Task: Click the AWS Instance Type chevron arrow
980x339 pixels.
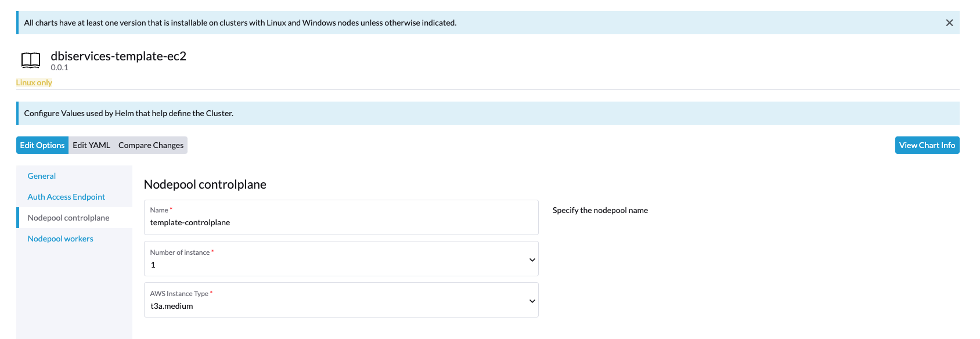Action: pyautogui.click(x=532, y=301)
